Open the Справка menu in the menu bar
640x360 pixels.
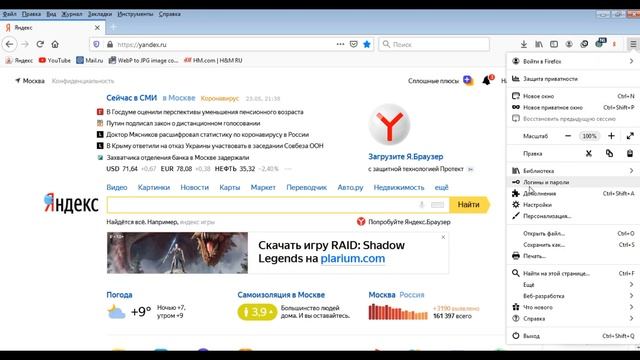pos(169,14)
